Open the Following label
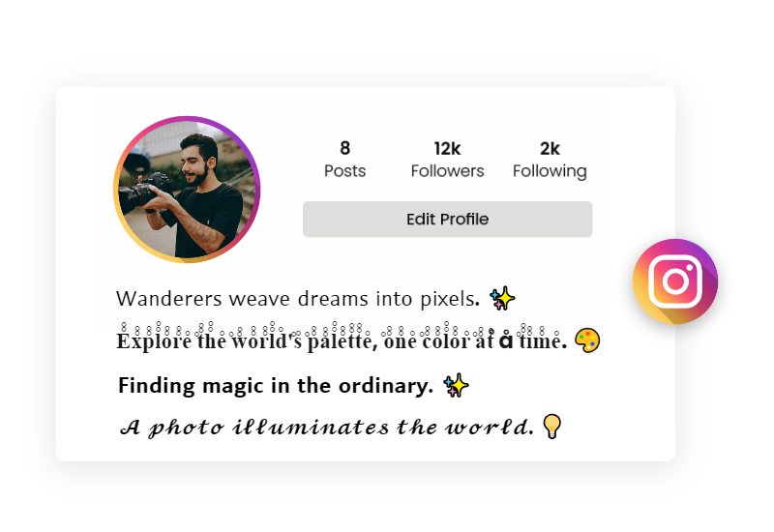774x532 pixels. (550, 172)
